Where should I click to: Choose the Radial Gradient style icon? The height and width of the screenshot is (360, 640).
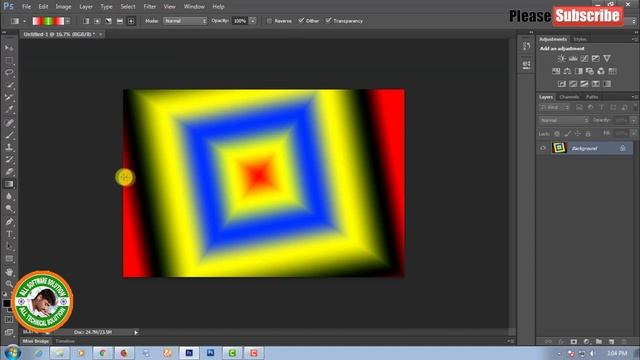tap(97, 21)
